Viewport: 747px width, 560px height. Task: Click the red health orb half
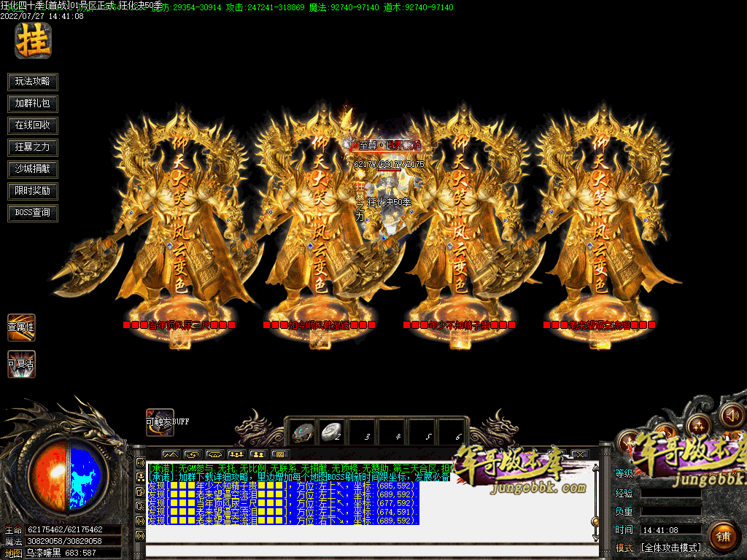(47, 477)
